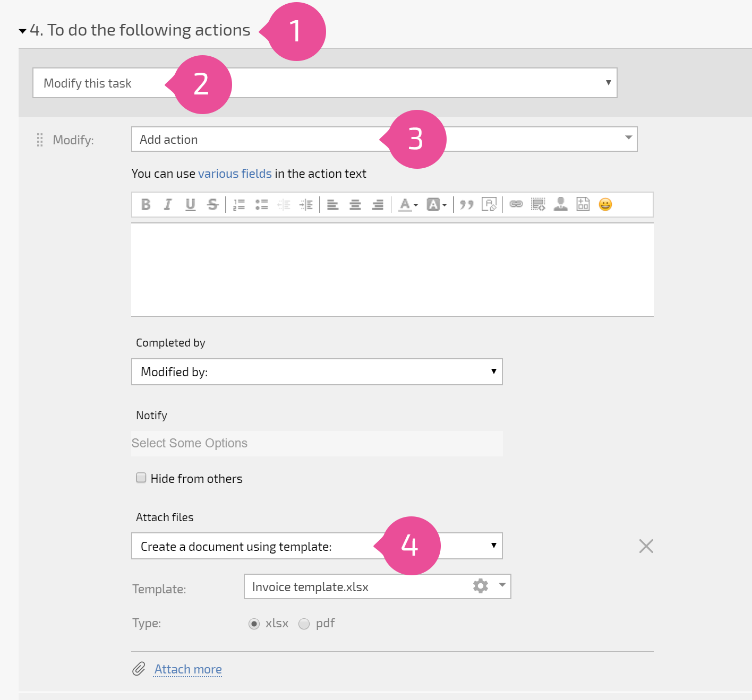Click the insert code snippet icon

coord(539,204)
